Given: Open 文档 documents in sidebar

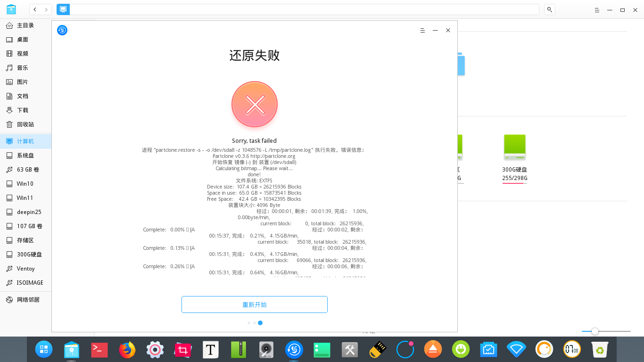Looking at the screenshot, I should point(26,96).
